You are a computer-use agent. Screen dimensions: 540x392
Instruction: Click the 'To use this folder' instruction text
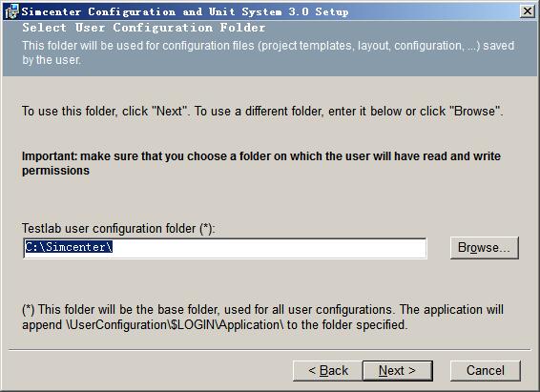[x=262, y=112]
